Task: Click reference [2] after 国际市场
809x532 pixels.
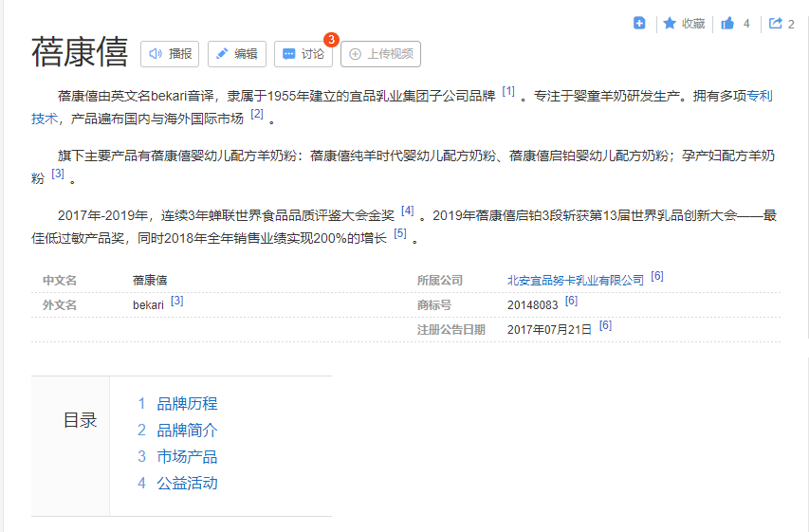Action: click(x=257, y=114)
